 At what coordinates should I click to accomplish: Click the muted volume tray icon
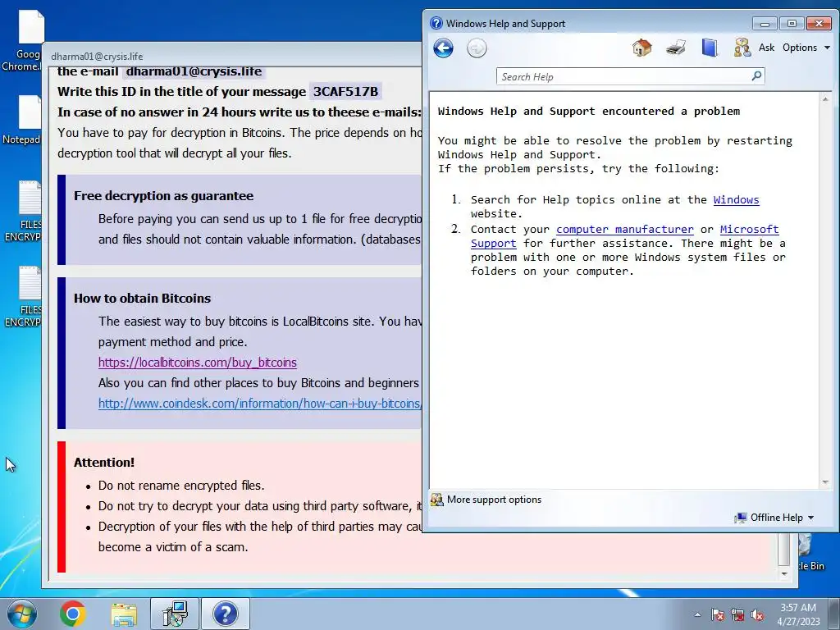click(757, 614)
